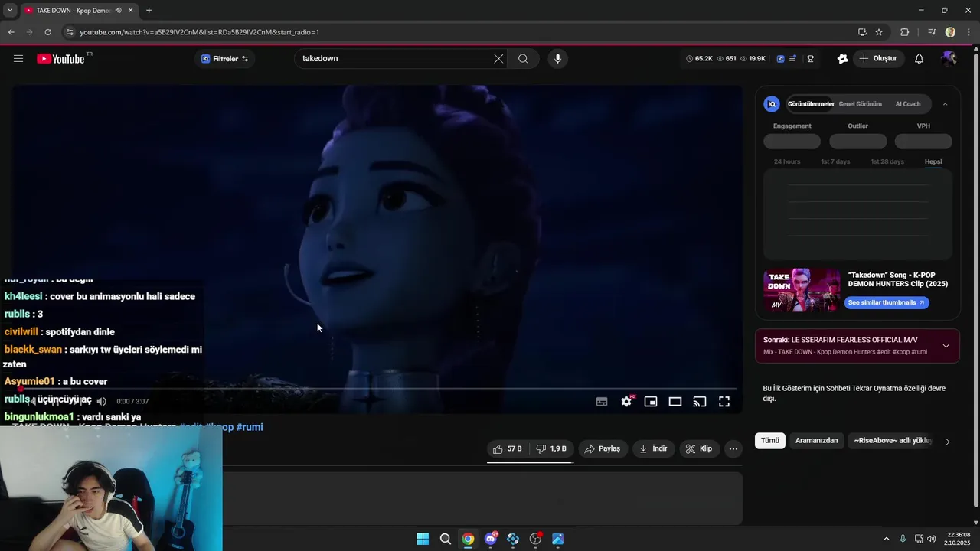The image size is (980, 551).
Task: Bookmark this page with star
Action: click(x=879, y=32)
